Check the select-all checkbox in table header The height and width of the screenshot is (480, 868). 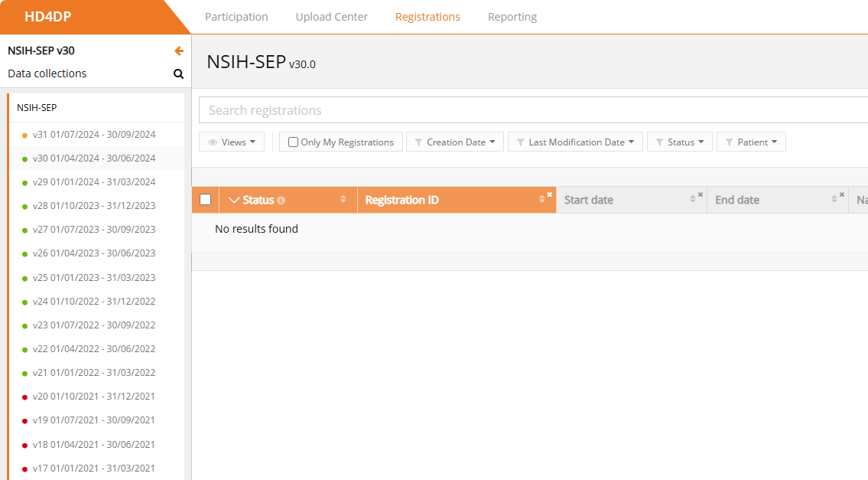[x=205, y=200]
